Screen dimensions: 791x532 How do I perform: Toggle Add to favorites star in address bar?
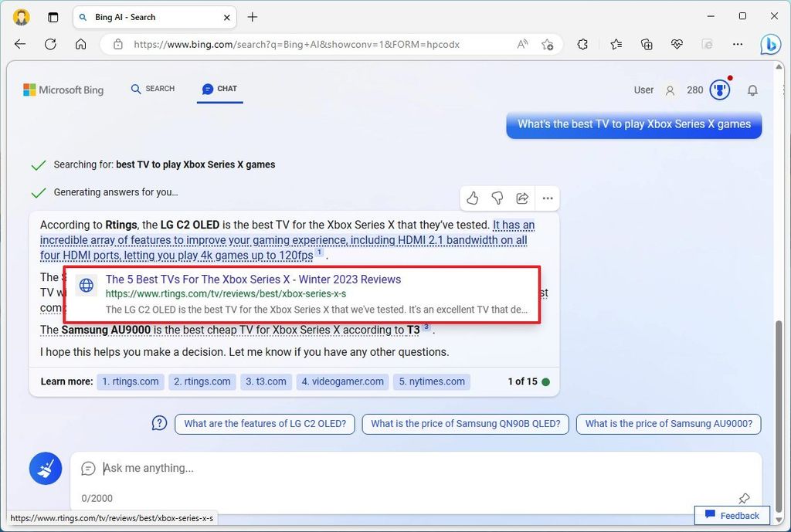tap(548, 45)
